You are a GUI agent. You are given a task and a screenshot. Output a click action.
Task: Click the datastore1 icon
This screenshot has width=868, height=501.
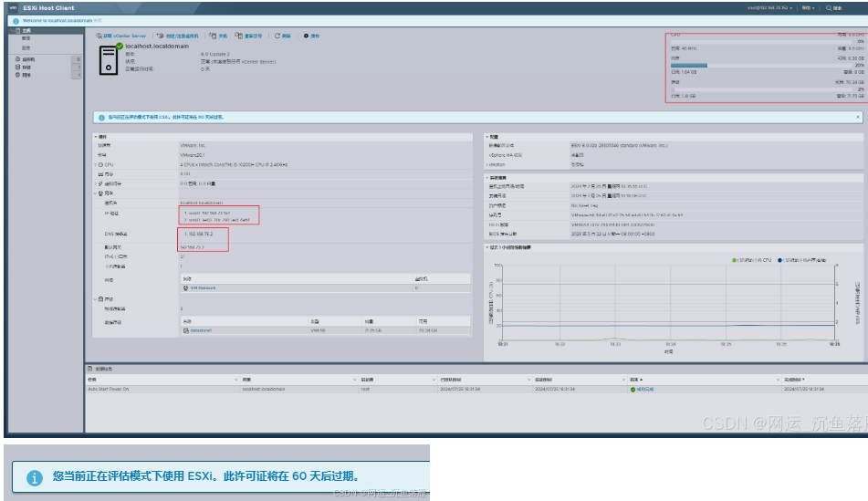coord(186,330)
